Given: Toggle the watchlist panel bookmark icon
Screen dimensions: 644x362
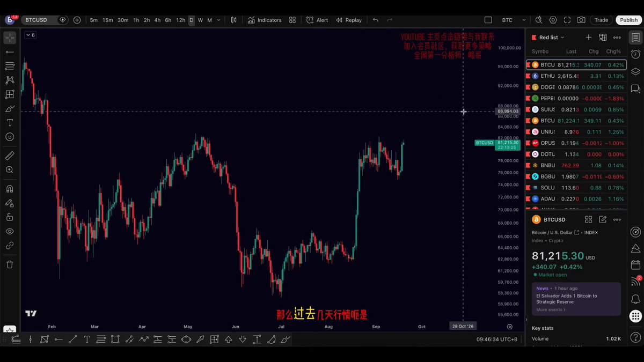Looking at the screenshot, I should point(635,38).
